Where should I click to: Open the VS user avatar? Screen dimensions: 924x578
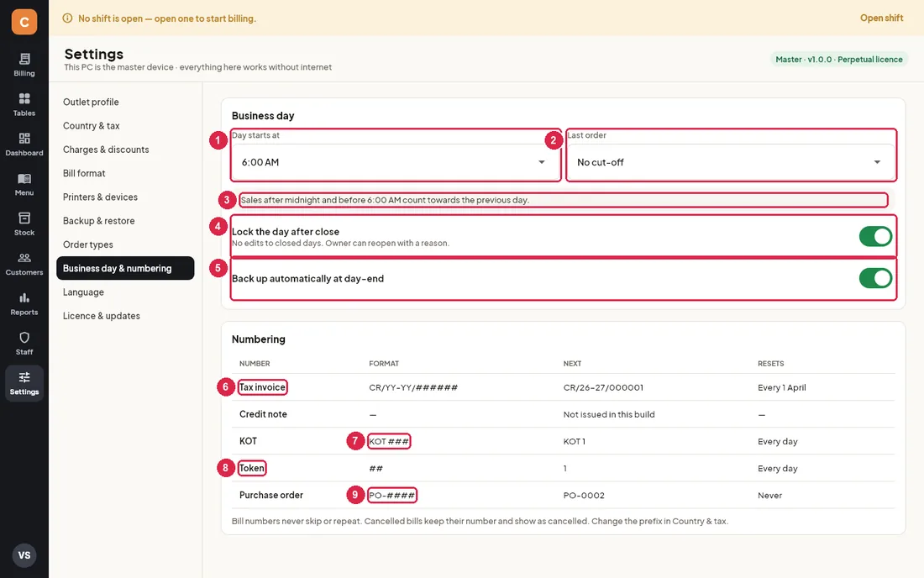(x=24, y=555)
